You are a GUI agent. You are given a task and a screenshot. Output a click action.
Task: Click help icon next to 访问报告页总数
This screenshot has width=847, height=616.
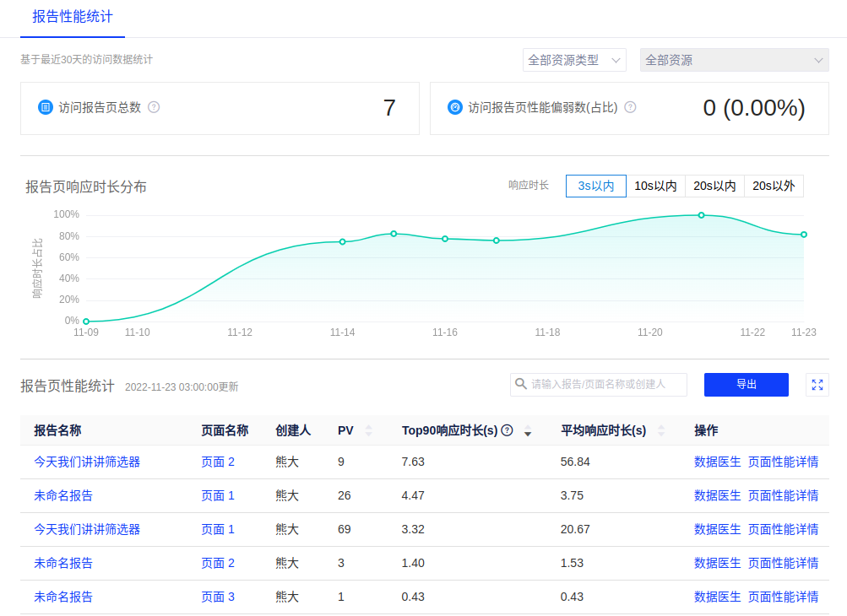[x=154, y=107]
